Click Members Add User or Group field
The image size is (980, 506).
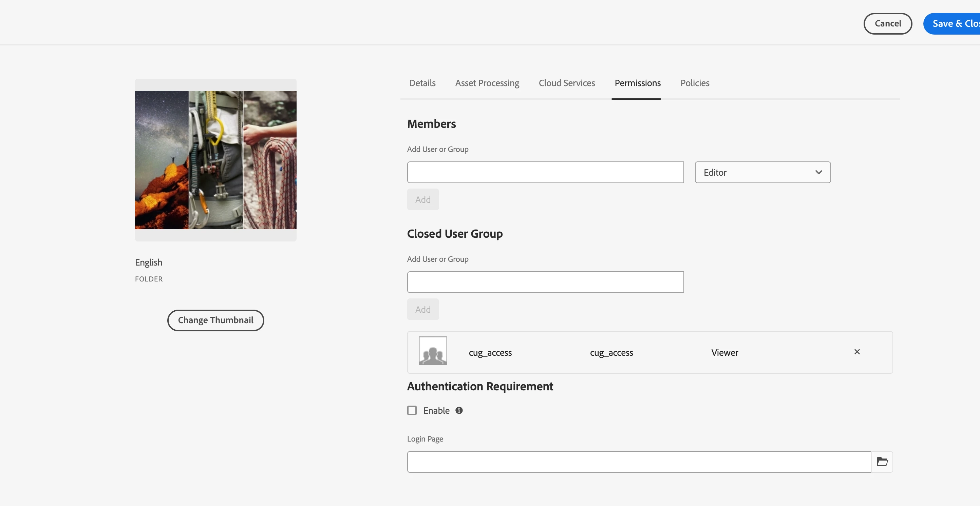tap(545, 172)
